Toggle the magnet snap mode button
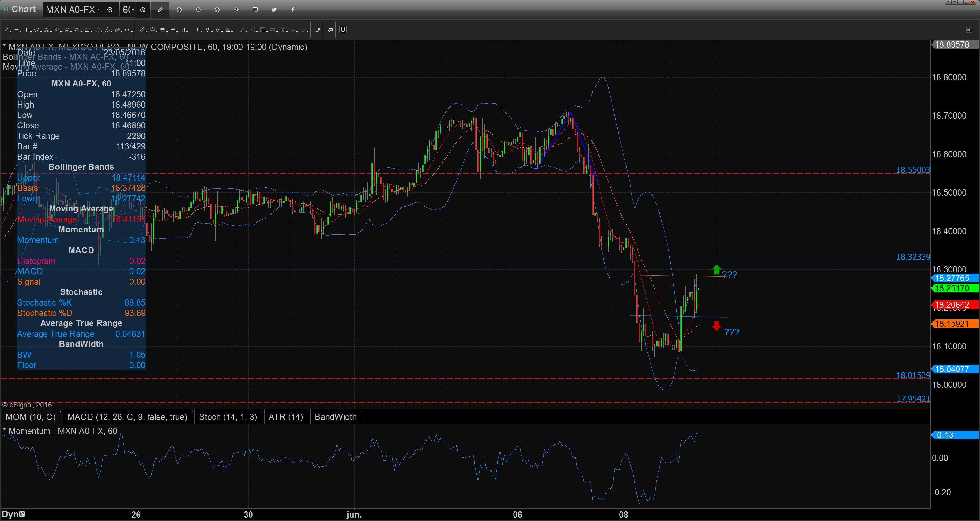 point(343,30)
